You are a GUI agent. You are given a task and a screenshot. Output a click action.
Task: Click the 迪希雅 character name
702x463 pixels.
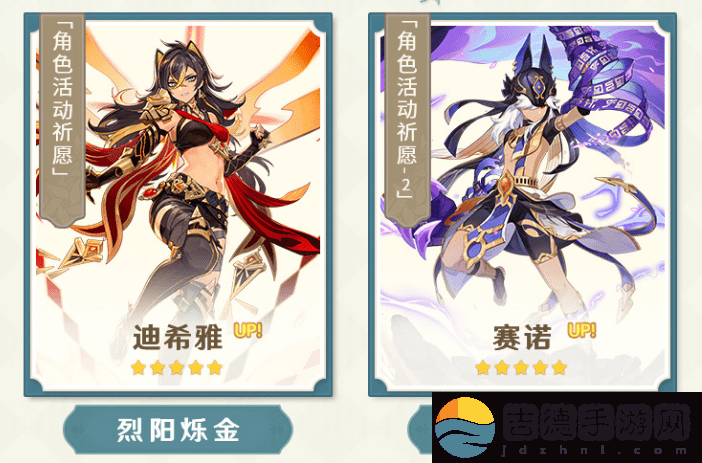pyautogui.click(x=178, y=337)
